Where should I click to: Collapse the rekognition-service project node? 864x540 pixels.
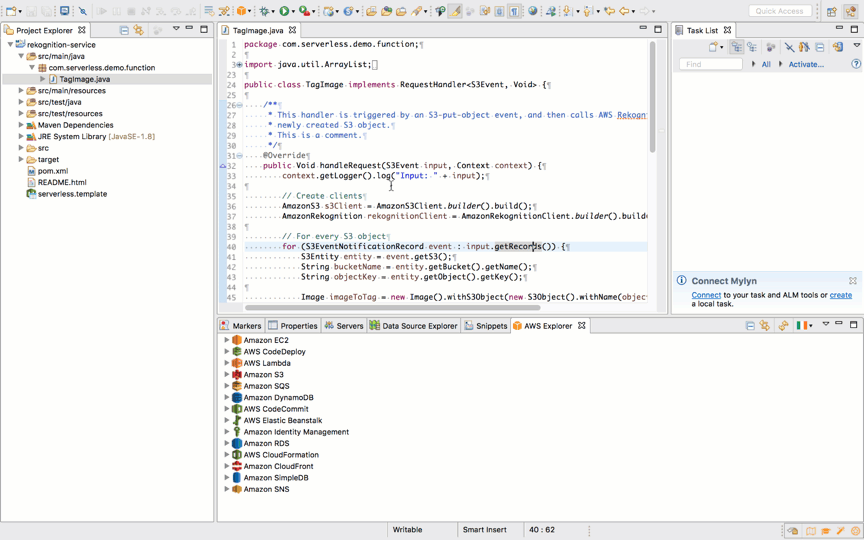click(10, 45)
